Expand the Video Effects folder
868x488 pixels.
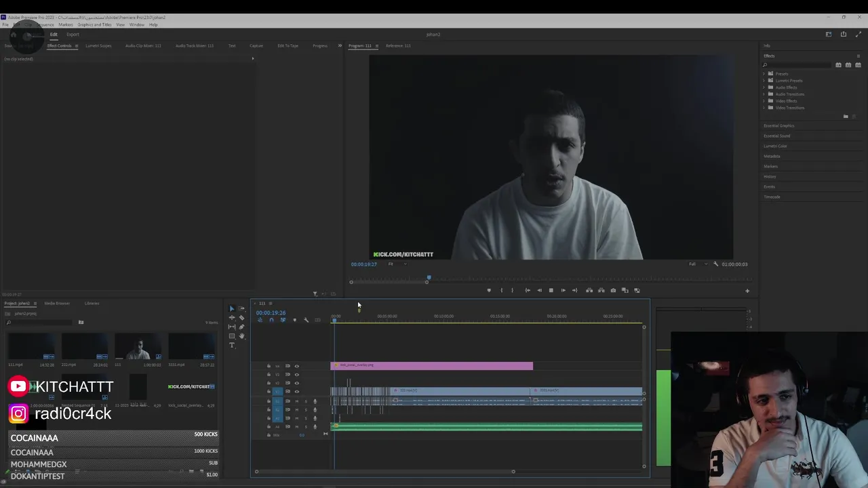click(x=764, y=100)
